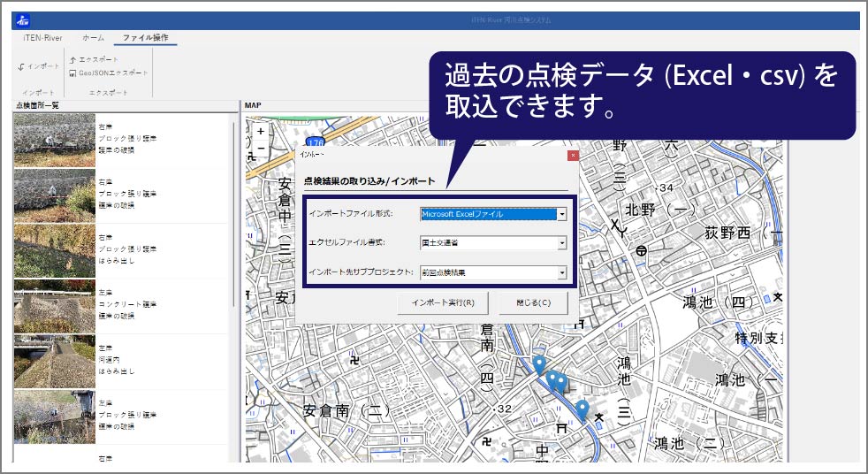This screenshot has width=868, height=474.
Task: Zoom in the map with plus button
Action: pyautogui.click(x=260, y=131)
